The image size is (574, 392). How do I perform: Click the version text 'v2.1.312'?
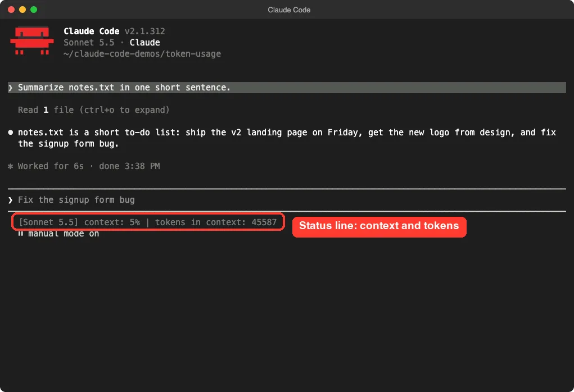click(x=144, y=31)
